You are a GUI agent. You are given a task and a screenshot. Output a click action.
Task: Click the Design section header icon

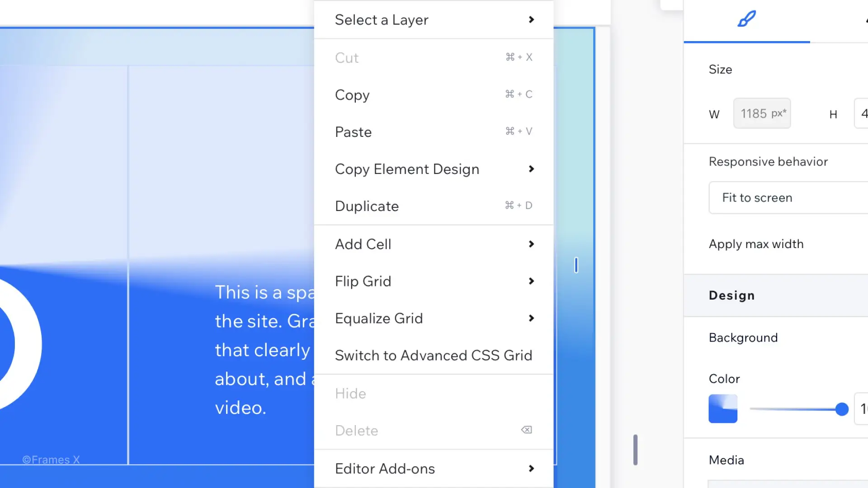point(747,19)
